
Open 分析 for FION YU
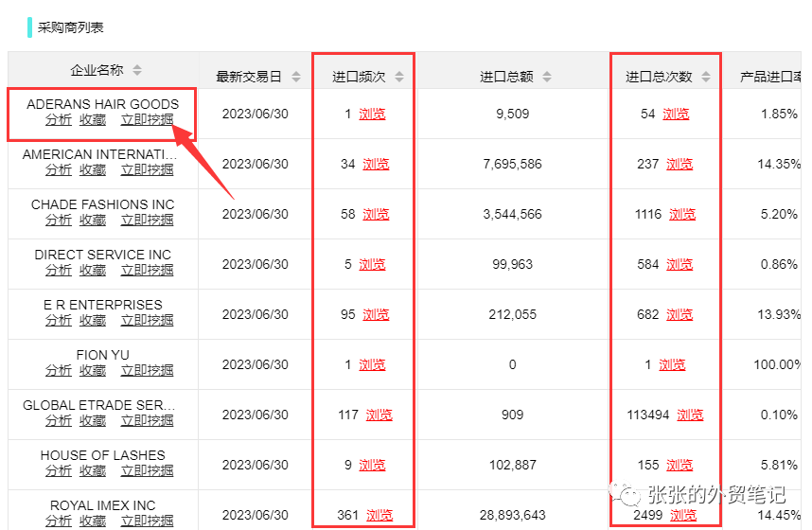(59, 371)
